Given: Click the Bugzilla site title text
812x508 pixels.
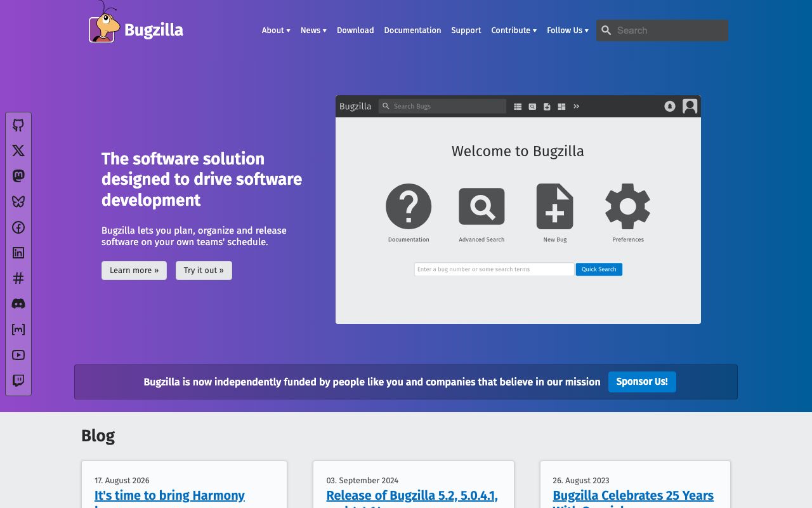Looking at the screenshot, I should 154,30.
